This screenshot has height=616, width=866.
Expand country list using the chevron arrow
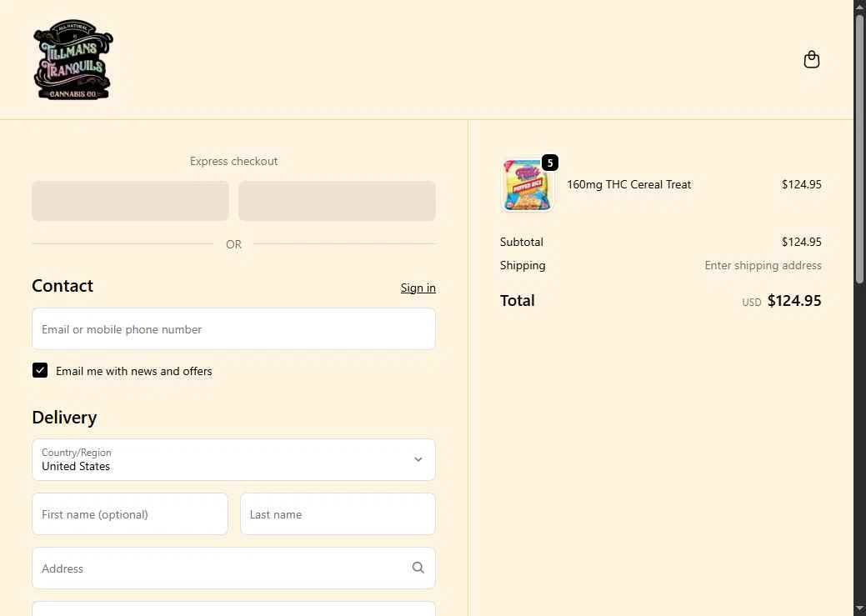(418, 459)
